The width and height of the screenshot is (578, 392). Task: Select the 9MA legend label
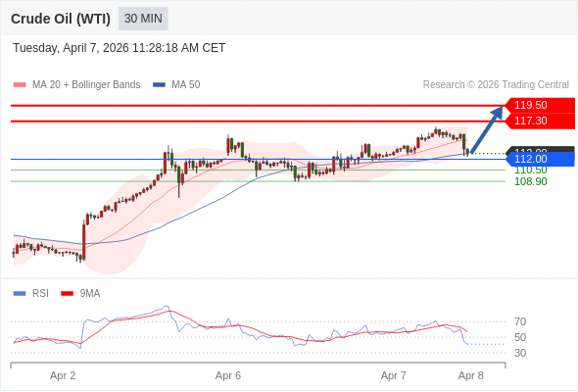(90, 294)
